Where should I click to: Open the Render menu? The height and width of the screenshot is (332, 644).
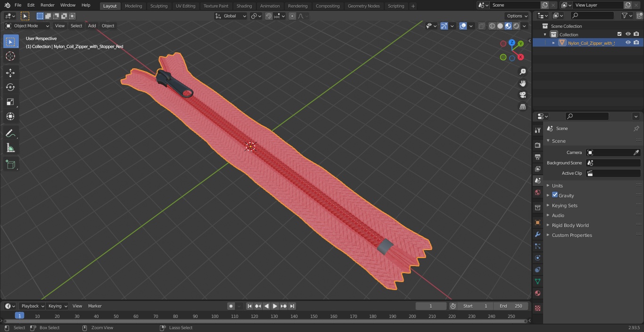(x=47, y=5)
